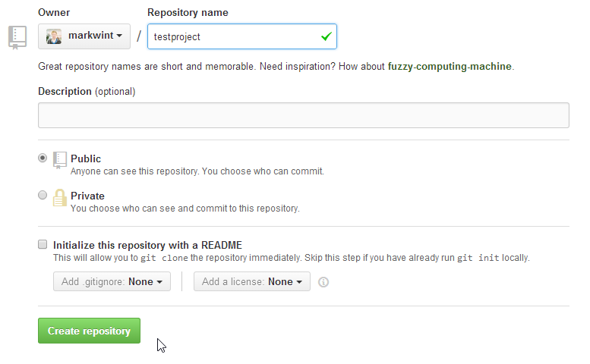Click the bold Private label text

[x=87, y=196]
